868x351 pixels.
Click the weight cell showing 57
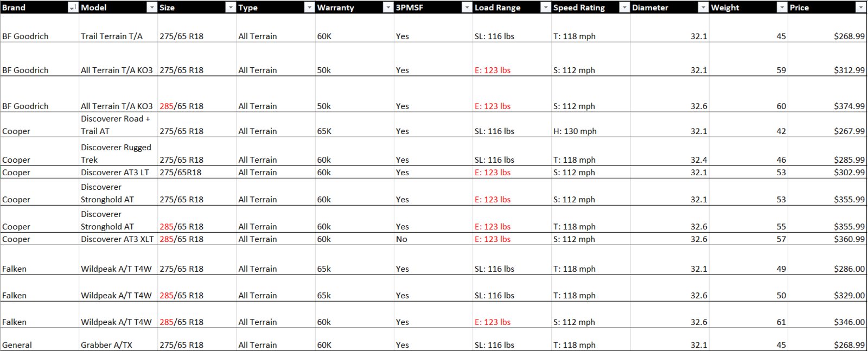(748, 239)
